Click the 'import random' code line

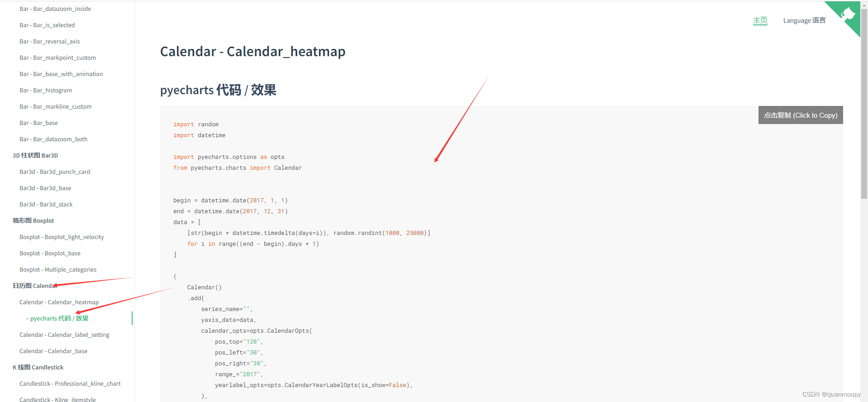(x=196, y=124)
